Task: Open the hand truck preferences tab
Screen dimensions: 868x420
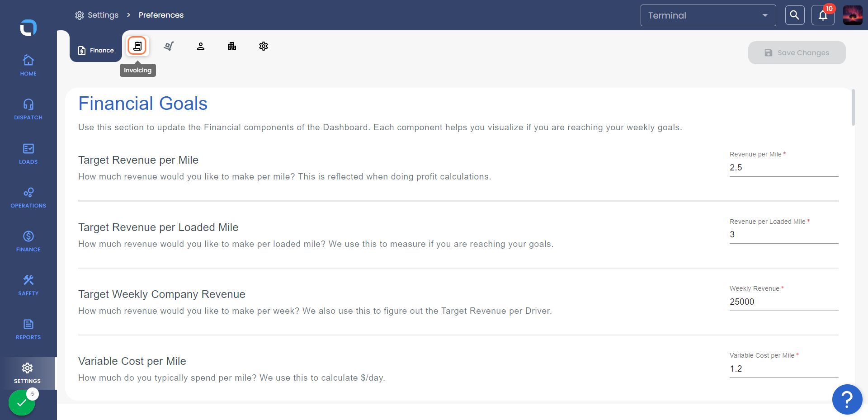Action: tap(169, 46)
